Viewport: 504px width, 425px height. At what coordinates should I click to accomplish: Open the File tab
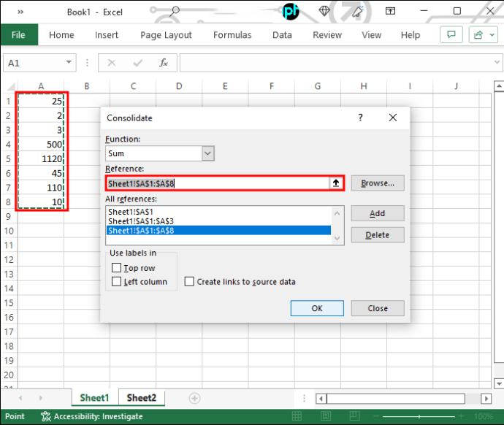tap(19, 35)
